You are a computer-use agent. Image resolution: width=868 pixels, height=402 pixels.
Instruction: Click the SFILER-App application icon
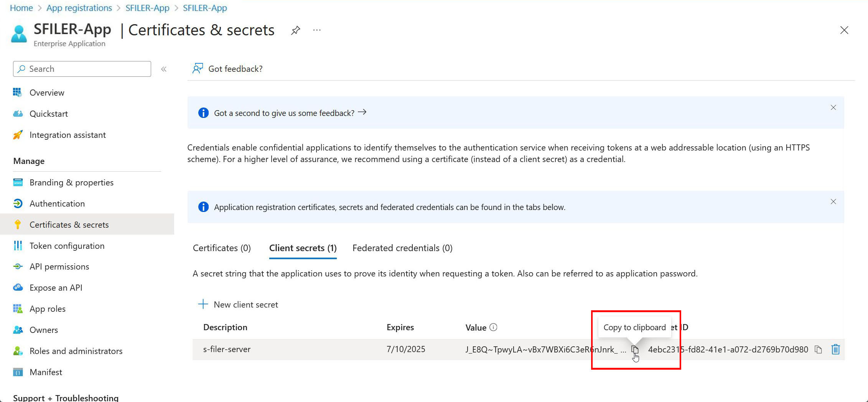point(19,34)
